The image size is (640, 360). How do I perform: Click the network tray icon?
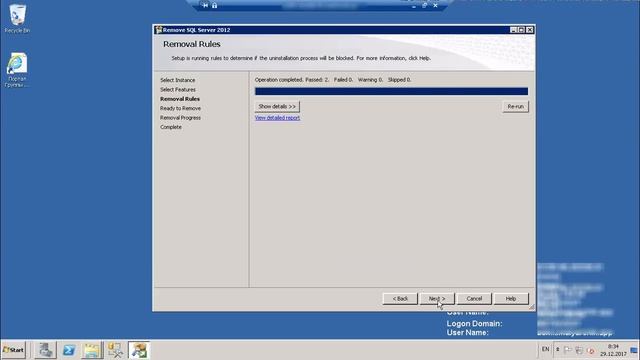(x=579, y=350)
